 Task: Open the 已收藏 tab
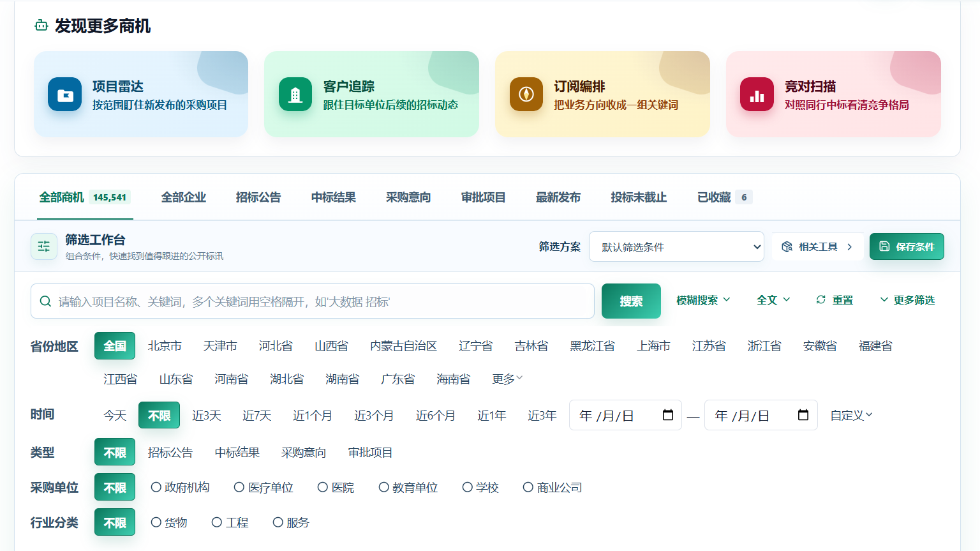tap(725, 197)
